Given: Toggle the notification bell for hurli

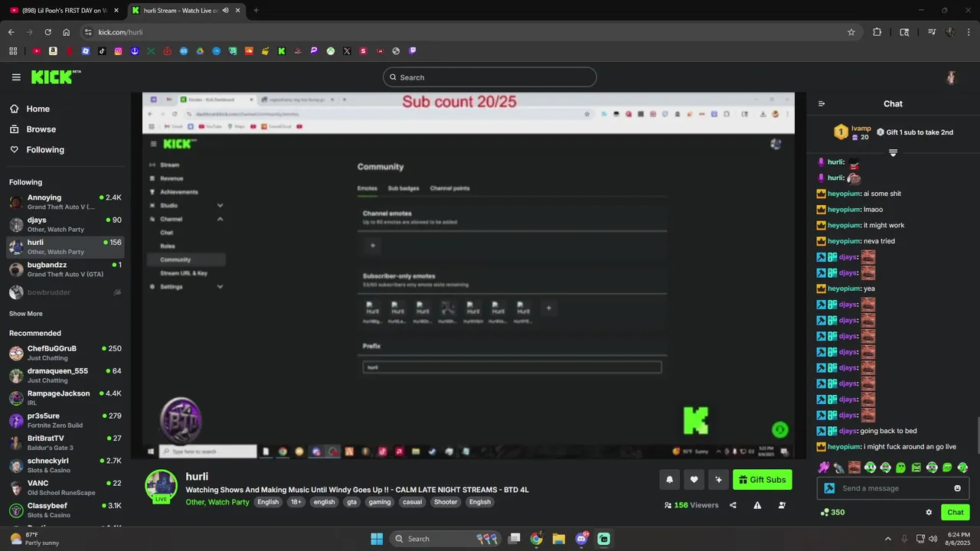Looking at the screenshot, I should 669,480.
